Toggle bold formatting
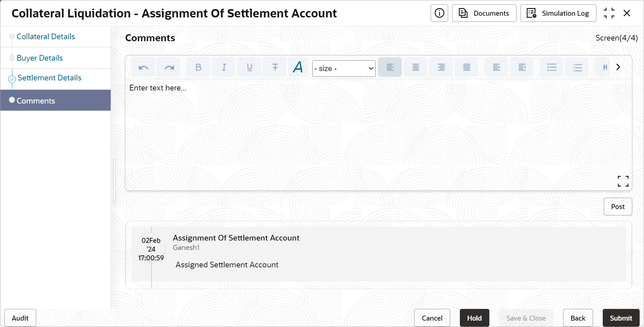 click(198, 67)
